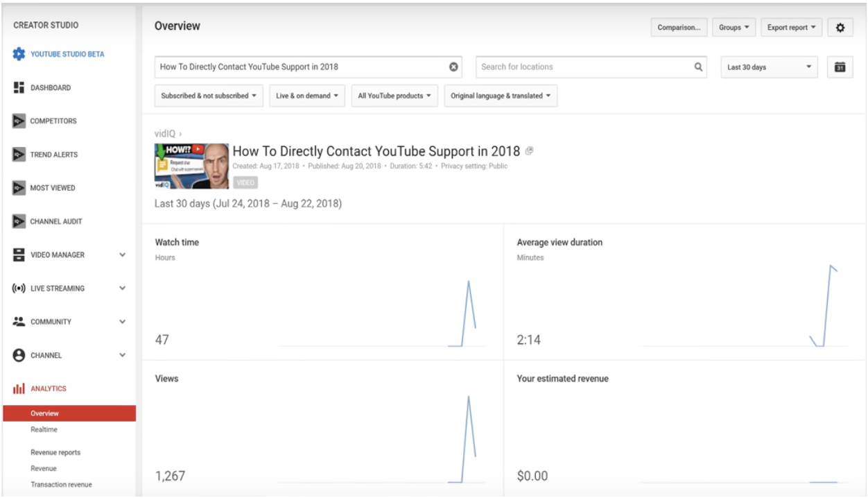Expand the Community section chevron
Viewport: 868px width, 498px height.
(123, 322)
